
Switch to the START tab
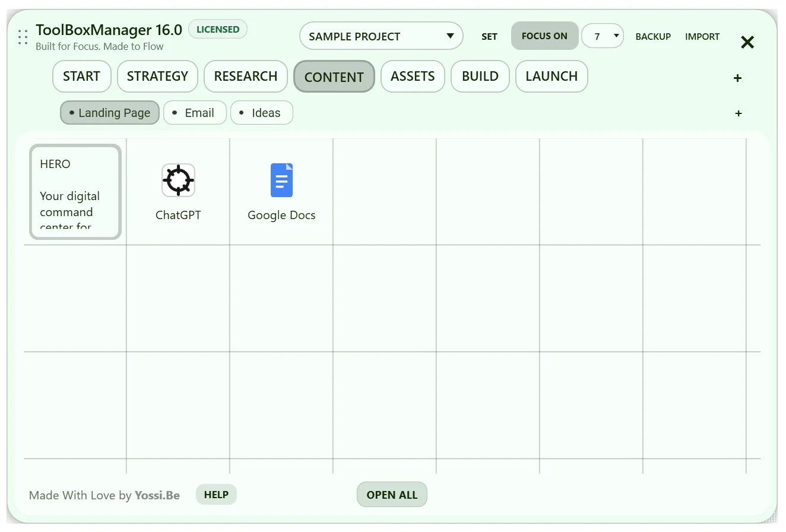(x=82, y=76)
